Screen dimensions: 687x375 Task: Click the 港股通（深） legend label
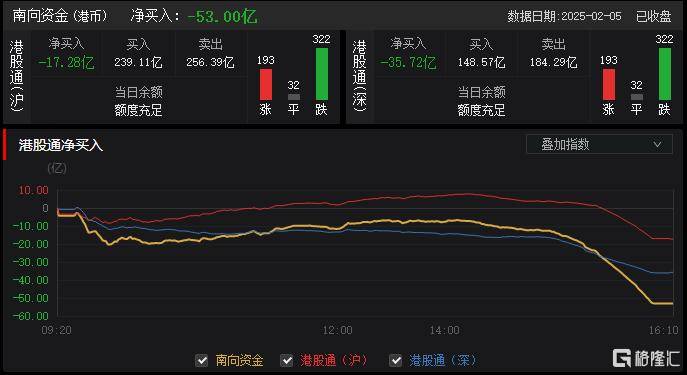point(443,361)
